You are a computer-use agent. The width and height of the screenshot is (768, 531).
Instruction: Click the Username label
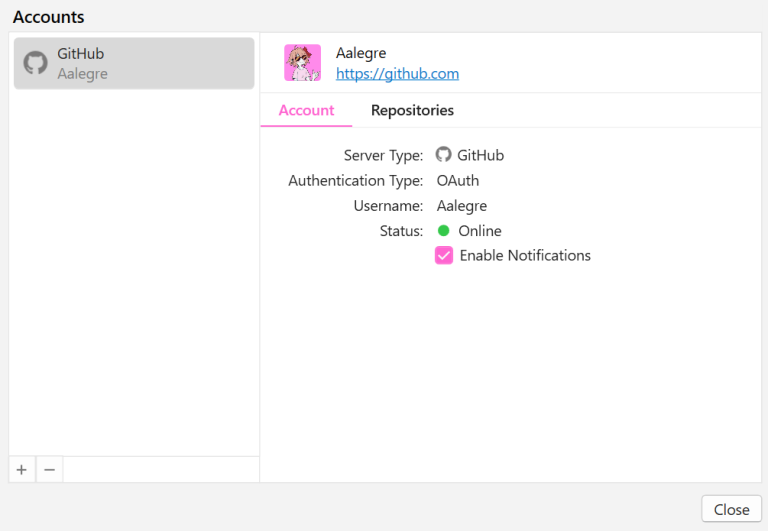[388, 206]
